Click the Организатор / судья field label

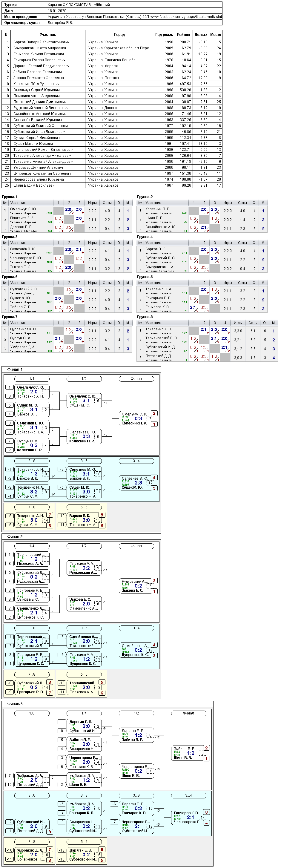22,23
